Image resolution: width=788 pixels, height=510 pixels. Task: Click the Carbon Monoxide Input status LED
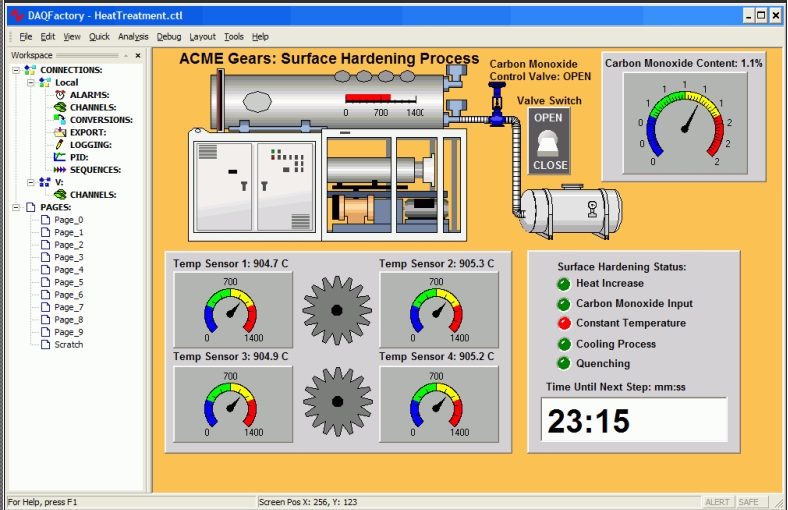(564, 304)
